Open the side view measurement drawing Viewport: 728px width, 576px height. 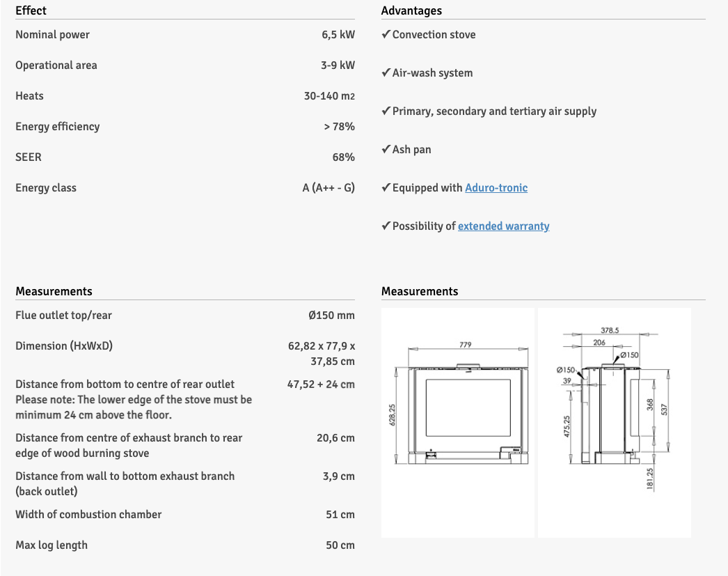614,422
